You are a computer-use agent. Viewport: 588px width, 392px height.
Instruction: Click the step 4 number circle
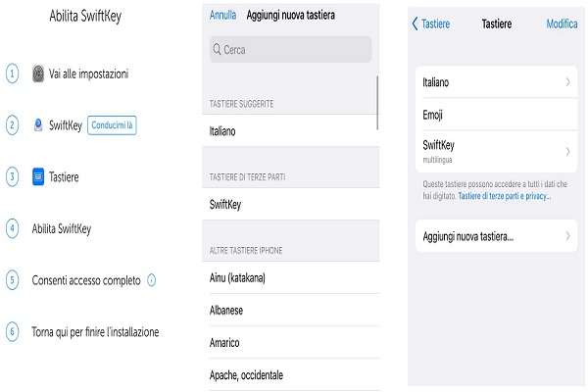13,228
